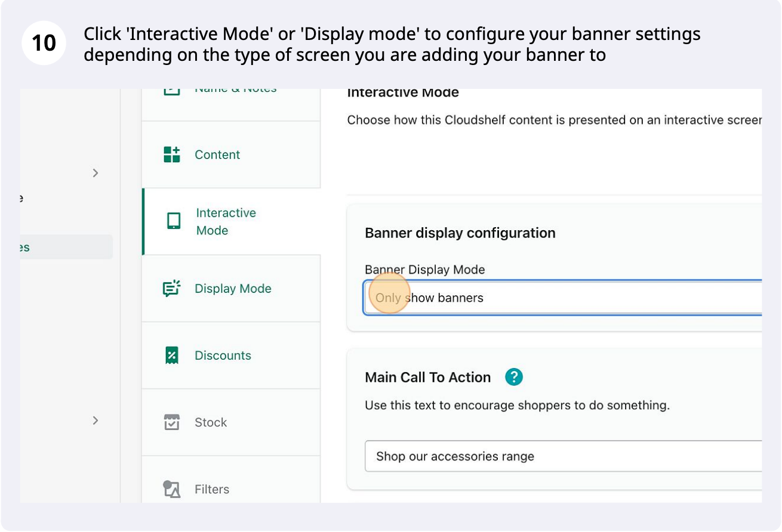Click the 'Main Call To Action' heading
782x532 pixels.
(x=428, y=378)
